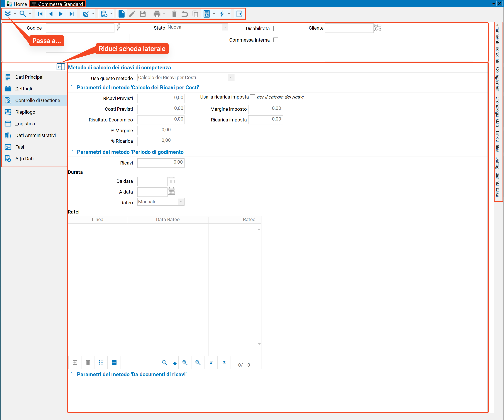The image size is (504, 420).
Task: Zoom in on Ratei grid
Action: [x=185, y=362]
